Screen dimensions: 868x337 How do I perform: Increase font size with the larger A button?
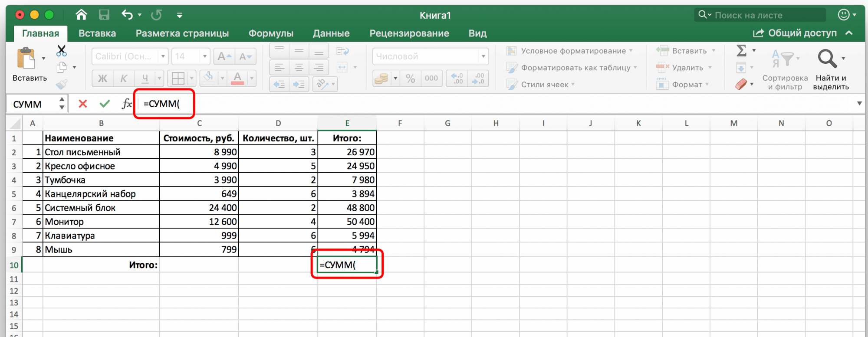pos(224,56)
